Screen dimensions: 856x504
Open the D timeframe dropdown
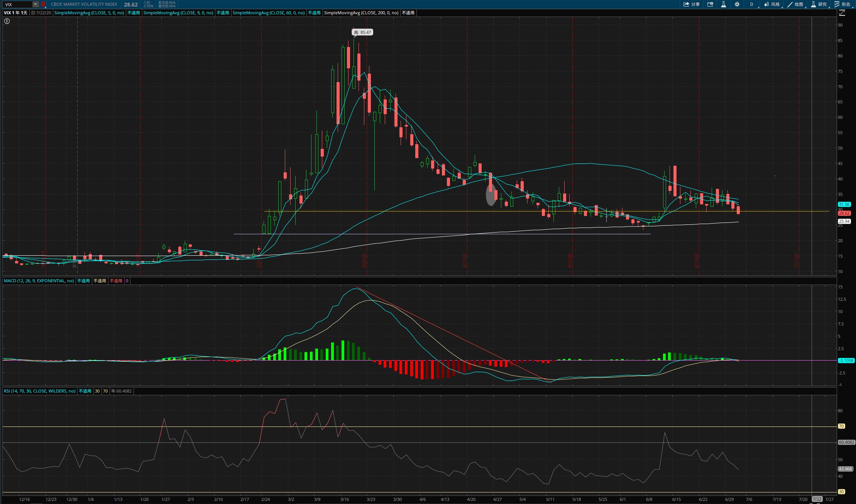click(x=752, y=4)
